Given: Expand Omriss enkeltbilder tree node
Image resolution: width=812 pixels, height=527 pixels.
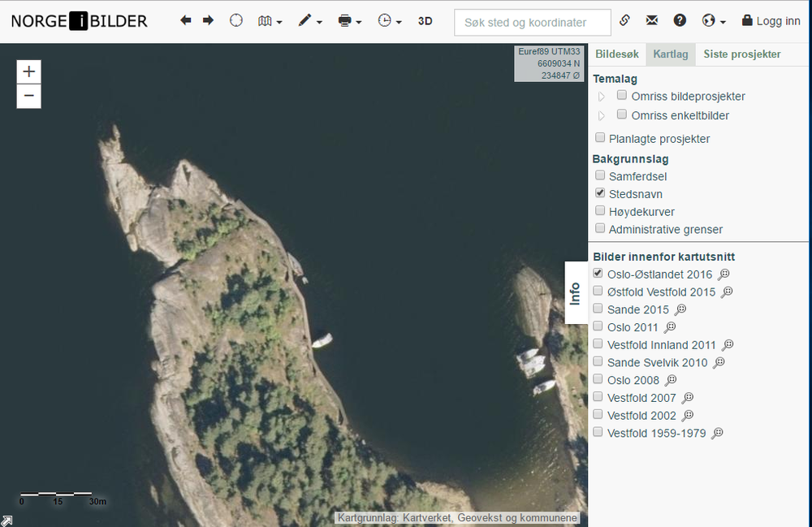Looking at the screenshot, I should pos(601,115).
